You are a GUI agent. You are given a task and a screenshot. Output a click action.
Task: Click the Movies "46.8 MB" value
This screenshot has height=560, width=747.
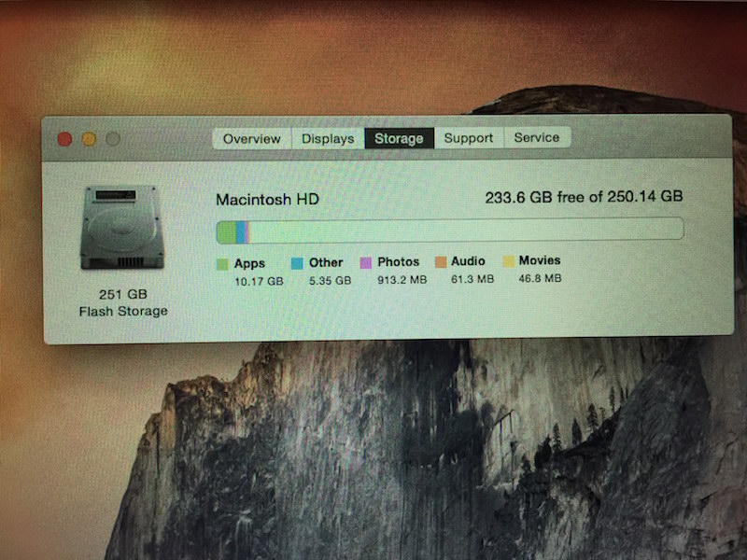click(x=540, y=278)
